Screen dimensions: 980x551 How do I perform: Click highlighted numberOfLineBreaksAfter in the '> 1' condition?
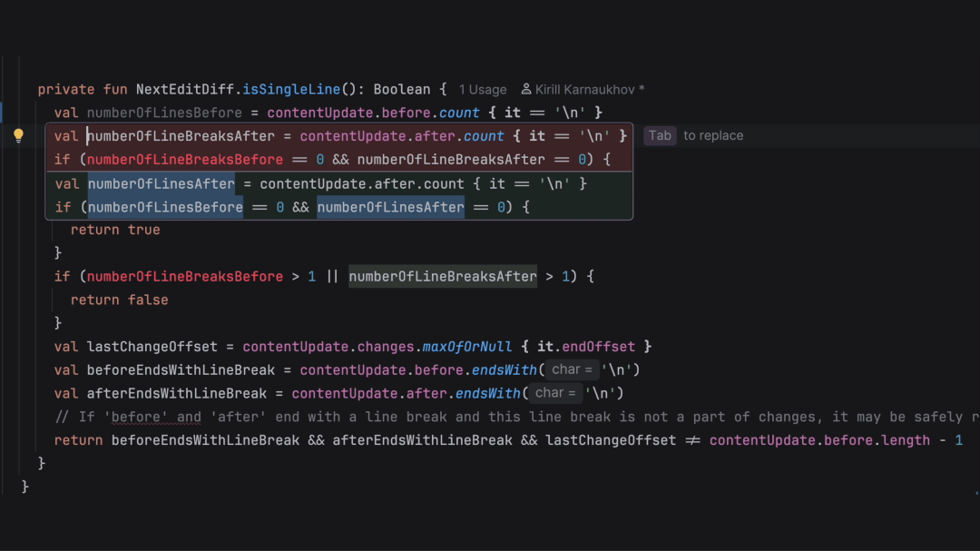[x=443, y=277]
